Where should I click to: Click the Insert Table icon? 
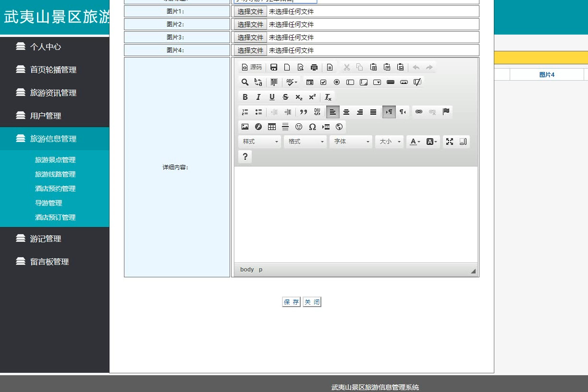click(x=272, y=127)
